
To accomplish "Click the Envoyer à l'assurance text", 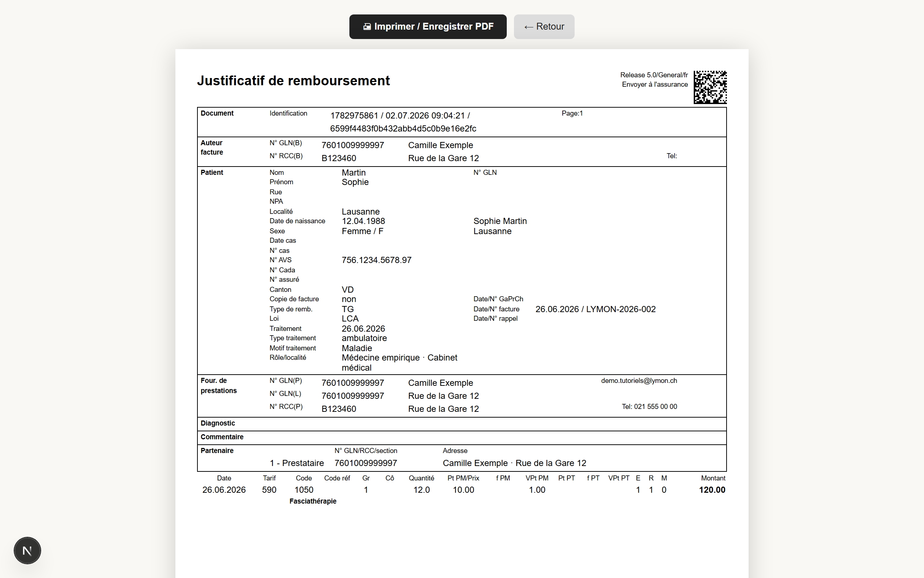I will [x=655, y=85].
